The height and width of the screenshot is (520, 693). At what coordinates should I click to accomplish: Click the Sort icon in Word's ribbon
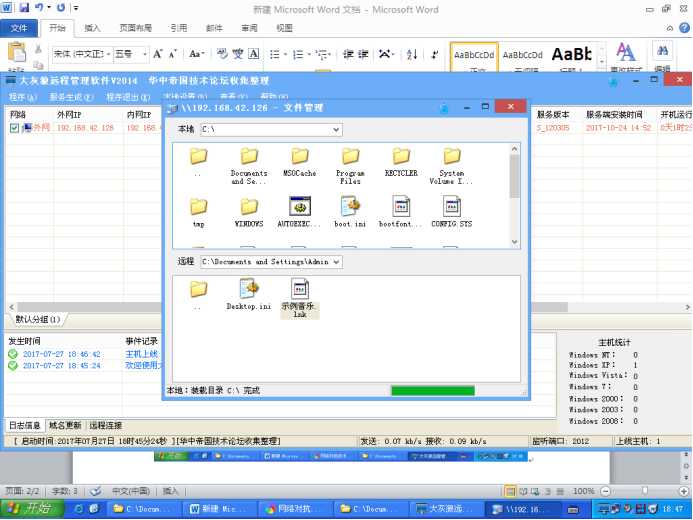[412, 54]
